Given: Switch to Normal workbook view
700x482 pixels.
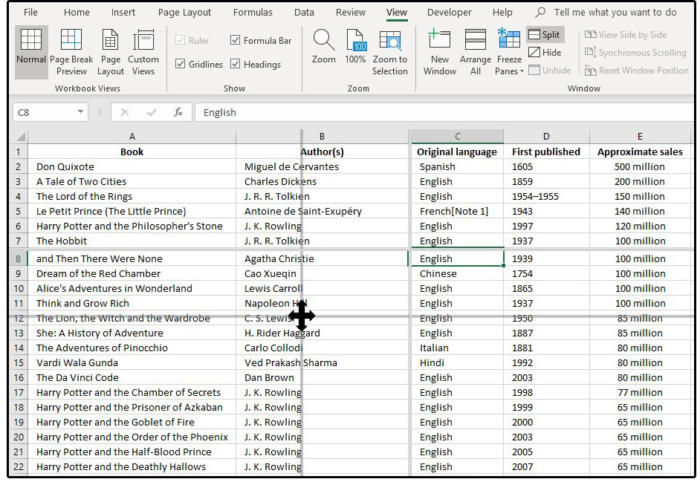Looking at the screenshot, I should (x=31, y=52).
